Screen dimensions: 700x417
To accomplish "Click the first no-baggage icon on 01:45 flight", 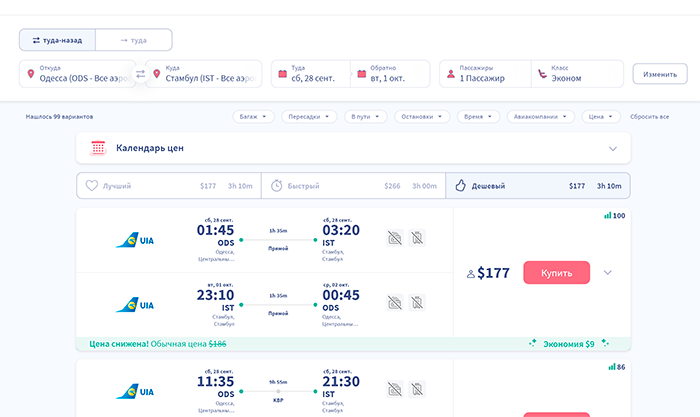I will click(394, 237).
